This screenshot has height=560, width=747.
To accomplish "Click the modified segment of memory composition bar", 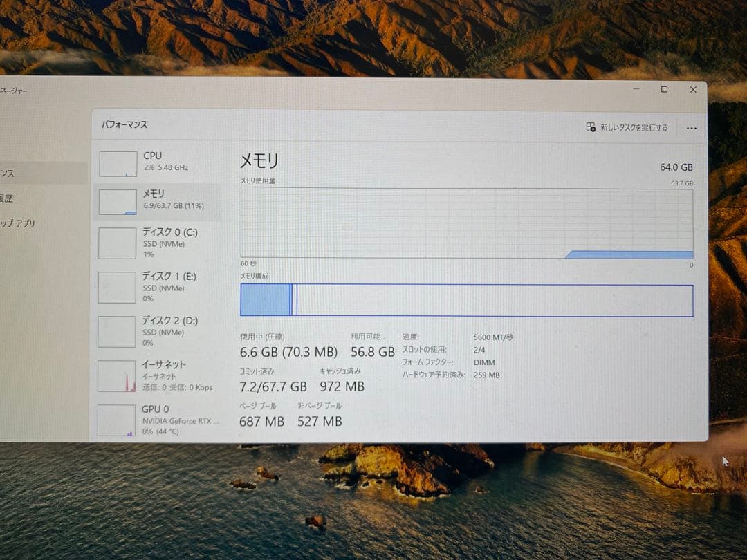I will pyautogui.click(x=293, y=300).
